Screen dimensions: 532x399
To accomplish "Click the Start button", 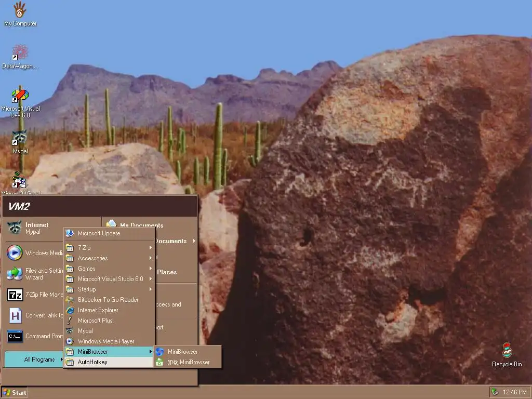I will click(14, 393).
